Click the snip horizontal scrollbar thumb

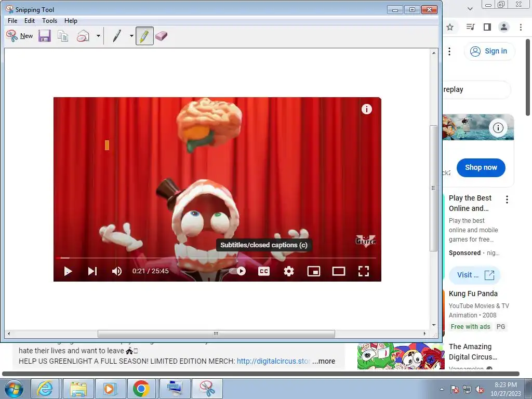coord(216,334)
